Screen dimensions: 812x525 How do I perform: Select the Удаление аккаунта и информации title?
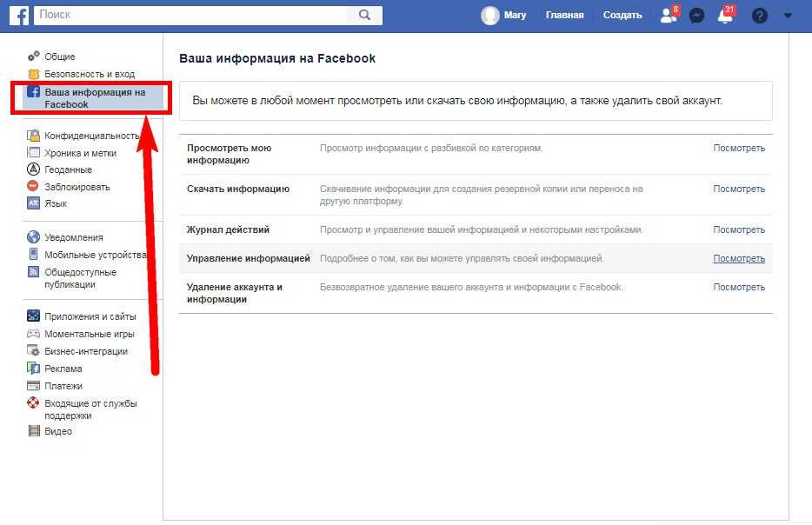click(235, 293)
